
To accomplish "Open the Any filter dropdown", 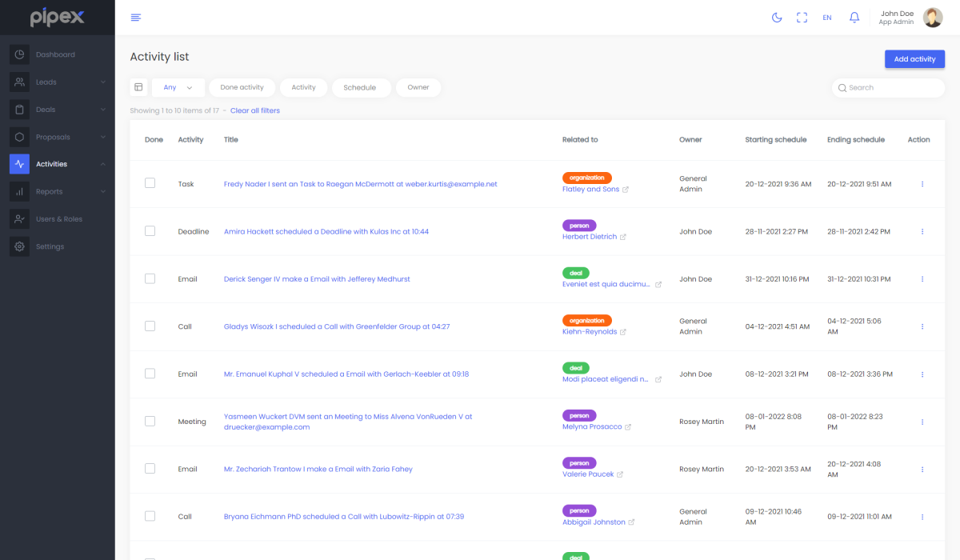I will [178, 87].
